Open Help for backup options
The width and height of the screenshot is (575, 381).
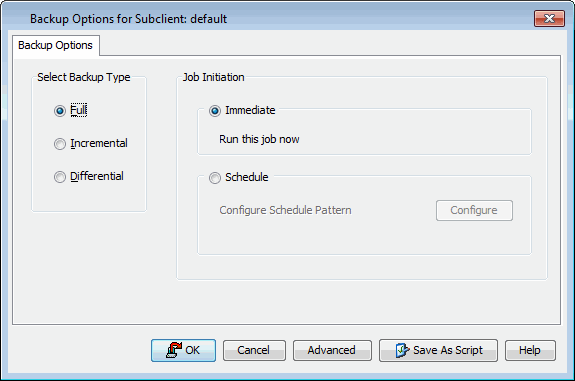pyautogui.click(x=530, y=350)
